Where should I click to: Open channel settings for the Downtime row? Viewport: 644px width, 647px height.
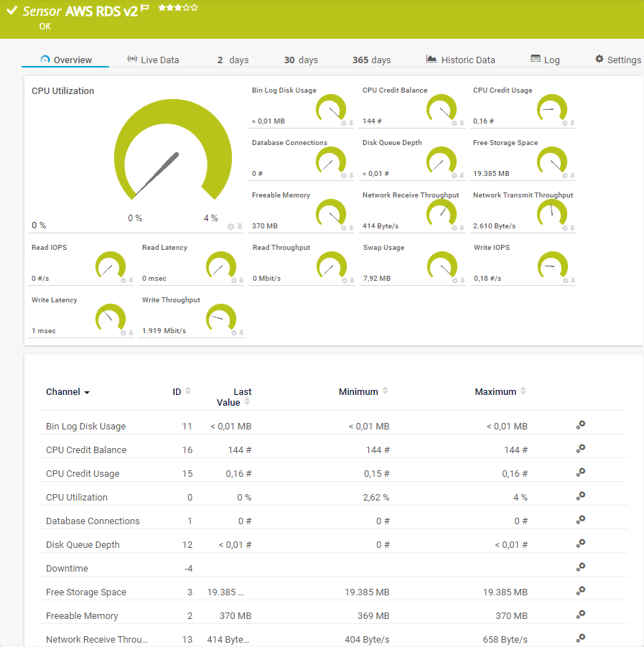(581, 567)
